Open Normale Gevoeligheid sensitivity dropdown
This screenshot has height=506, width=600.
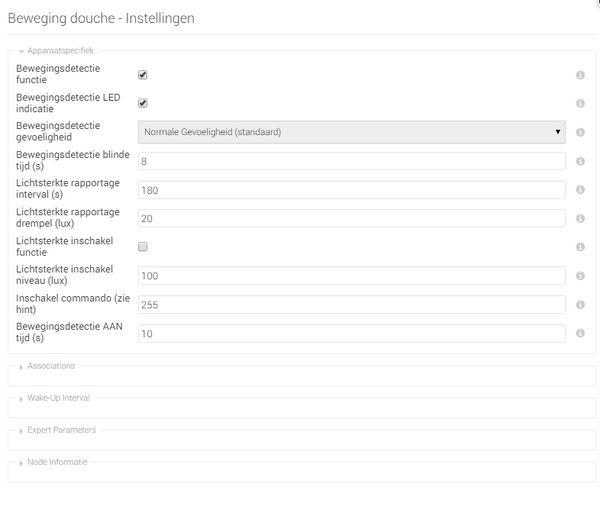(352, 132)
